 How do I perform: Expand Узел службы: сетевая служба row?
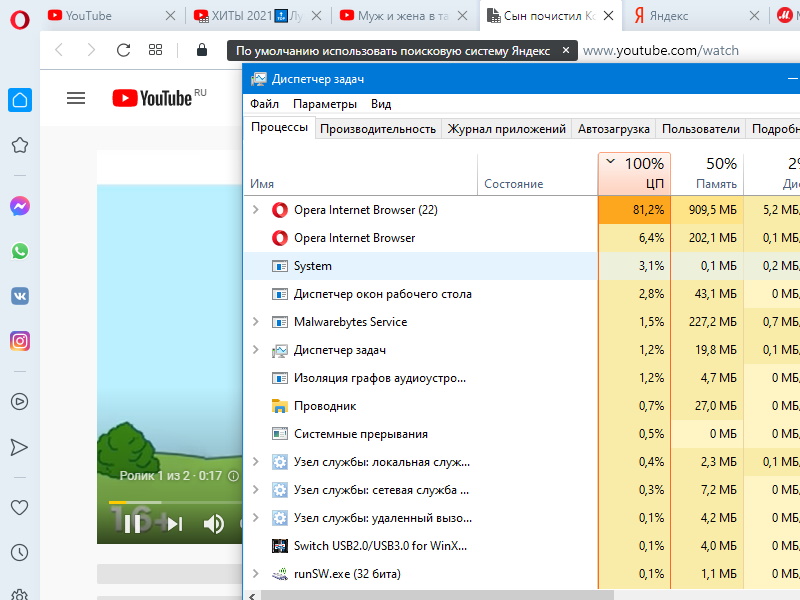tap(256, 490)
